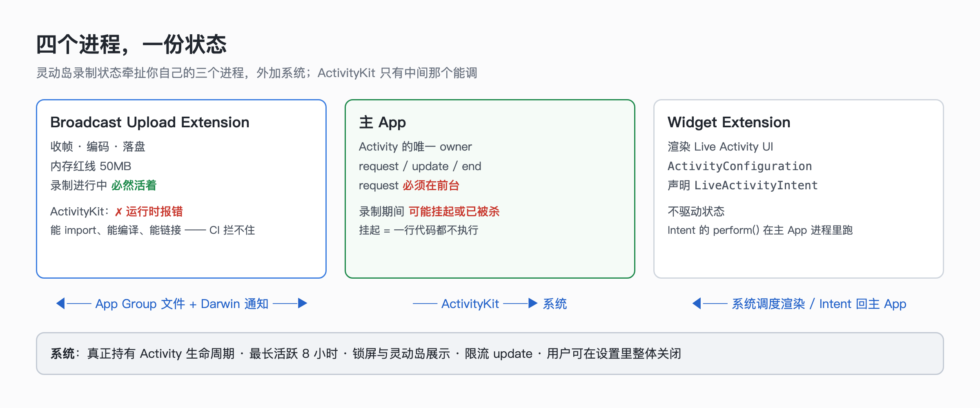The image size is (980, 408).
Task: Click the text 不驱动状态
Action: [696, 212]
